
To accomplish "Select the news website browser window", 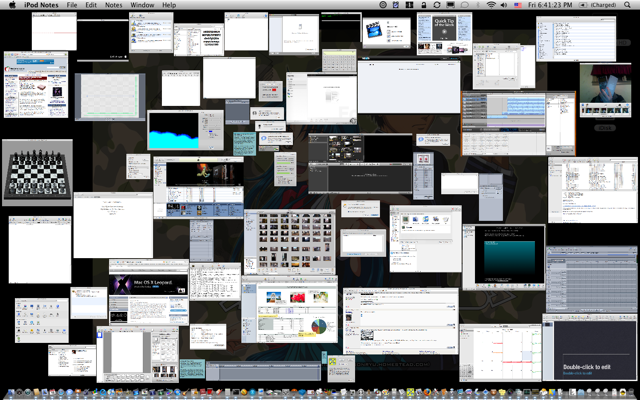I will (x=36, y=84).
